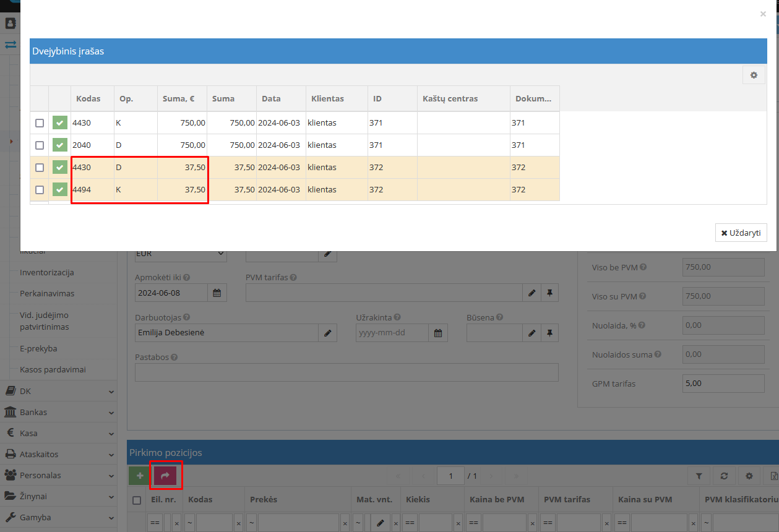Click the green checkmark on the 2040 row

pos(60,145)
